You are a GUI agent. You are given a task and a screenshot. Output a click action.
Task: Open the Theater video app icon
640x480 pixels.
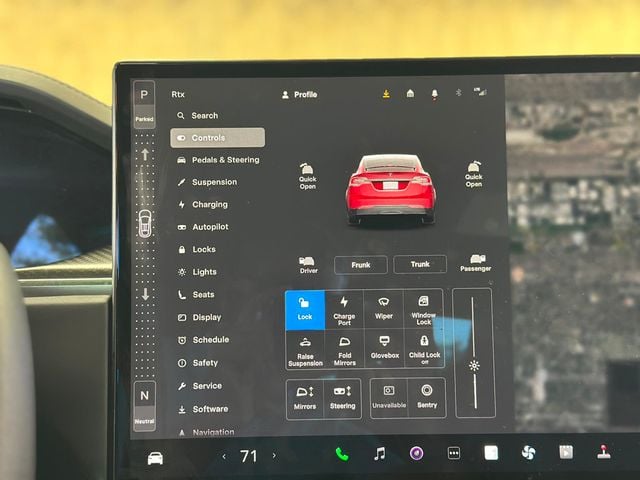(566, 452)
